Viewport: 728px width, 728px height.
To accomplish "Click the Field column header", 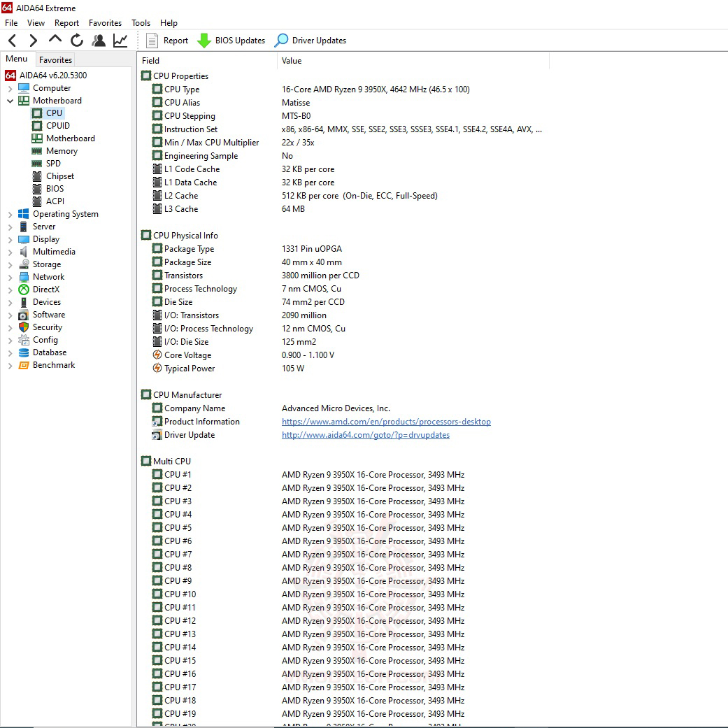I will coord(207,61).
